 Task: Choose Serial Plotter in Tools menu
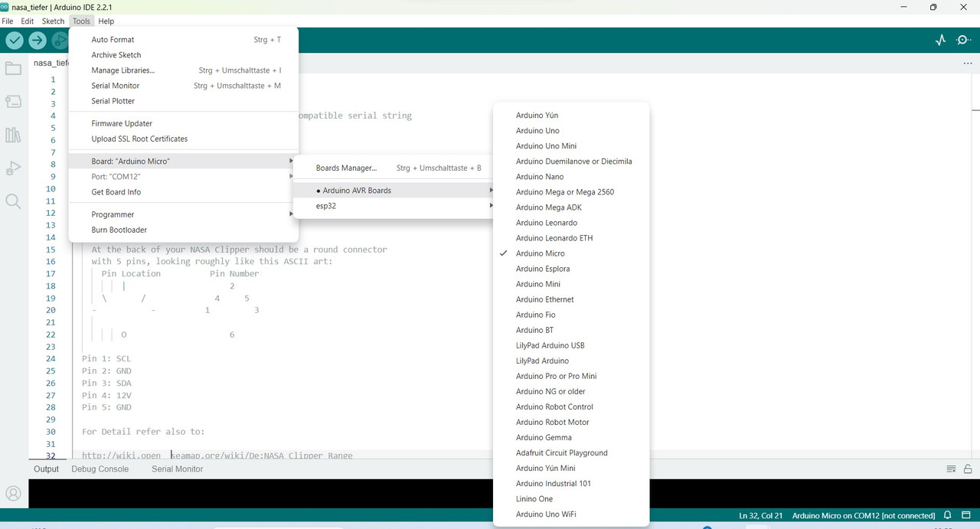tap(184, 101)
